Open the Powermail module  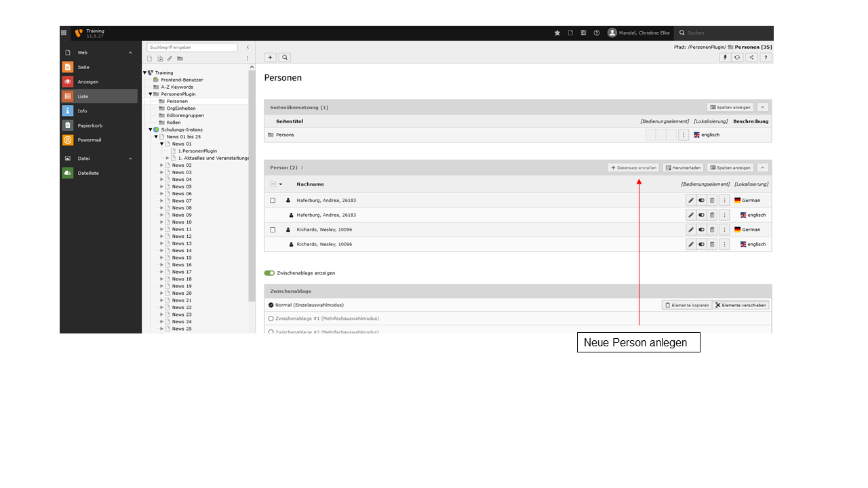pyautogui.click(x=90, y=140)
